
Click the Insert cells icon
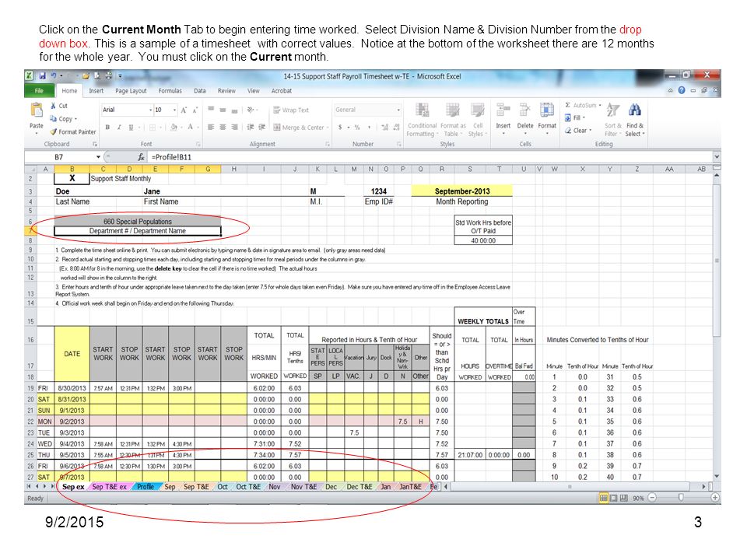click(503, 110)
